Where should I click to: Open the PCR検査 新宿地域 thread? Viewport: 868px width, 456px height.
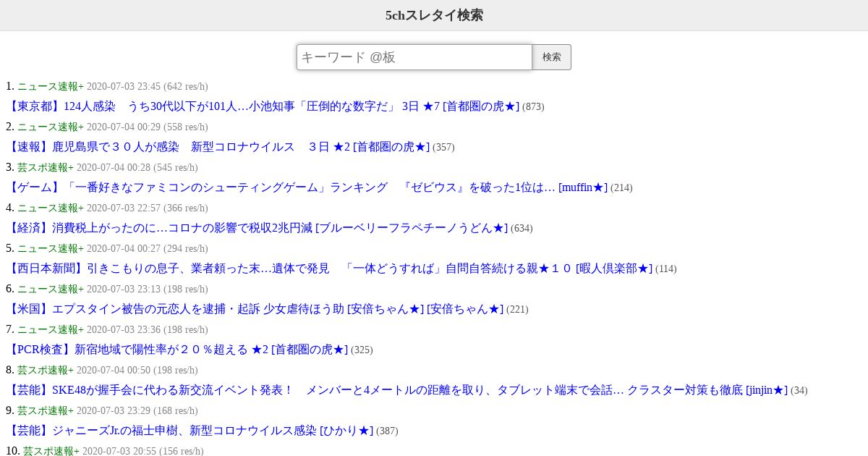pyautogui.click(x=177, y=350)
